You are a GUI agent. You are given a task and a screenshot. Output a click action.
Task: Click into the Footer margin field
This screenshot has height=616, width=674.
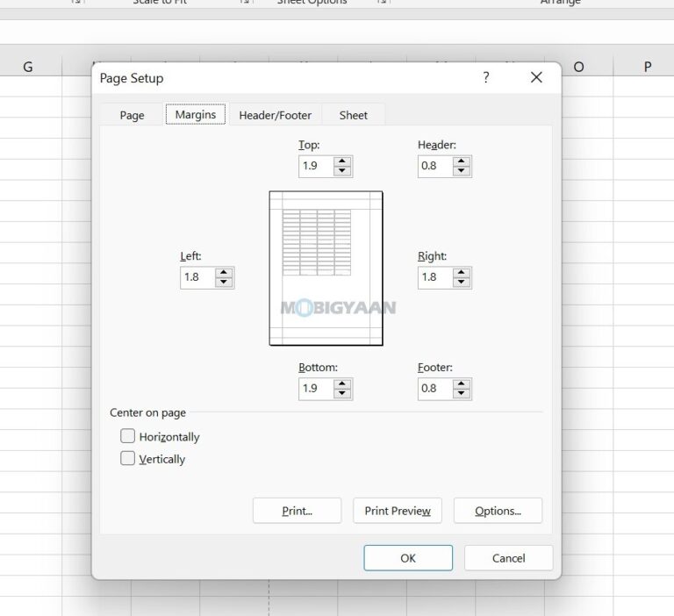[x=435, y=389]
